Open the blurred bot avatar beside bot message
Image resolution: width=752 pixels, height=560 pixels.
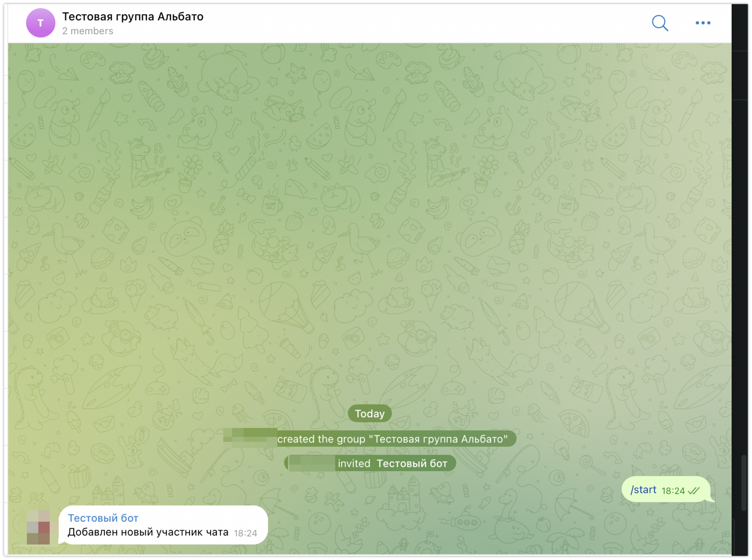tap(39, 528)
